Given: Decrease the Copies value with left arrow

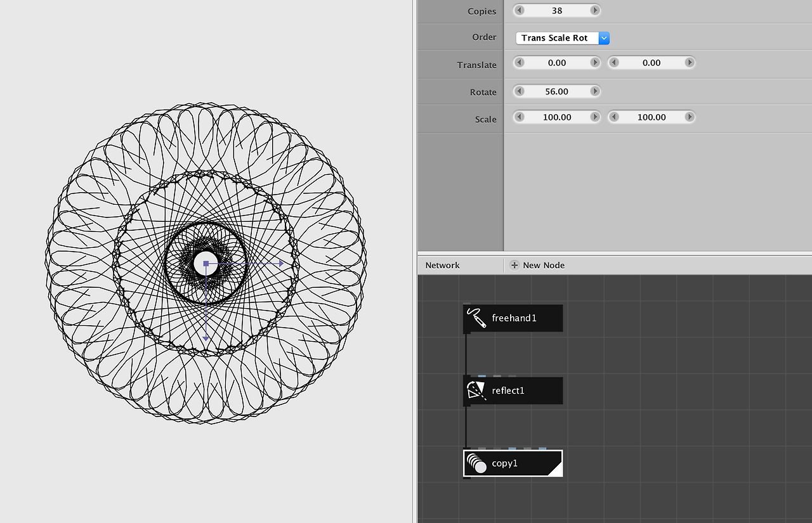Looking at the screenshot, I should (x=520, y=10).
